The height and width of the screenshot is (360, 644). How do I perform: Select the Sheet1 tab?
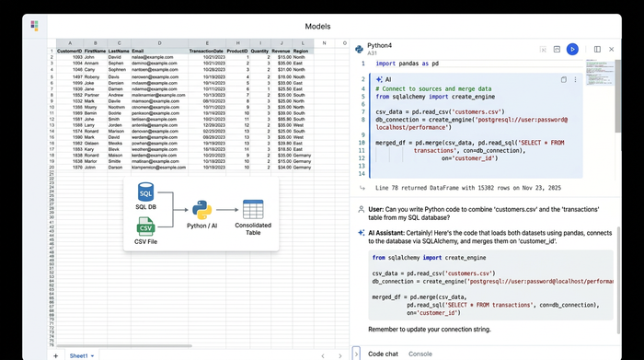coord(78,355)
